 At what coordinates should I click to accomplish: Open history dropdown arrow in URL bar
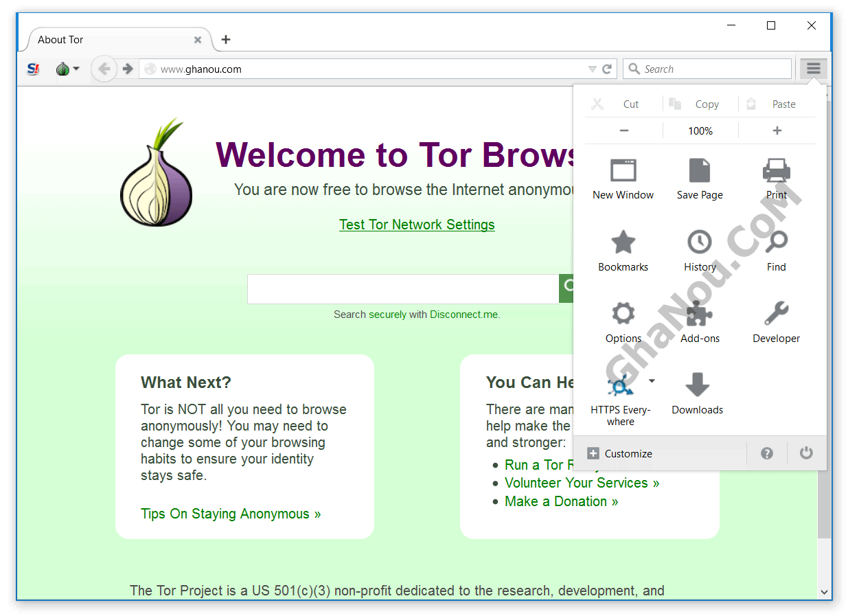click(x=593, y=69)
